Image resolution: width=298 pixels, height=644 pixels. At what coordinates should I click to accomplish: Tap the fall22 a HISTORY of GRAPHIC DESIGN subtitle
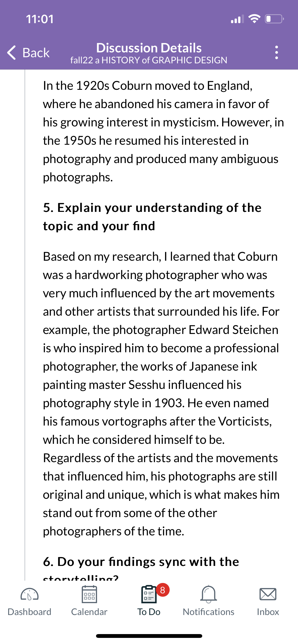pos(149,60)
